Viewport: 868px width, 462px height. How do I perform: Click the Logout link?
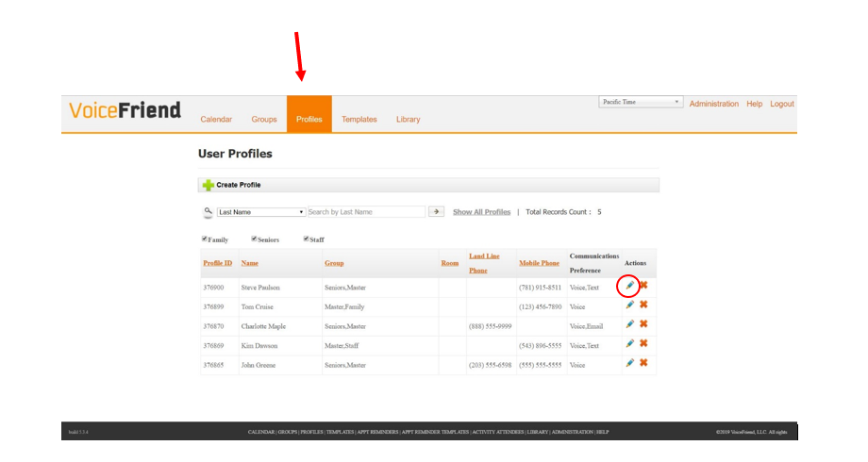pyautogui.click(x=781, y=104)
